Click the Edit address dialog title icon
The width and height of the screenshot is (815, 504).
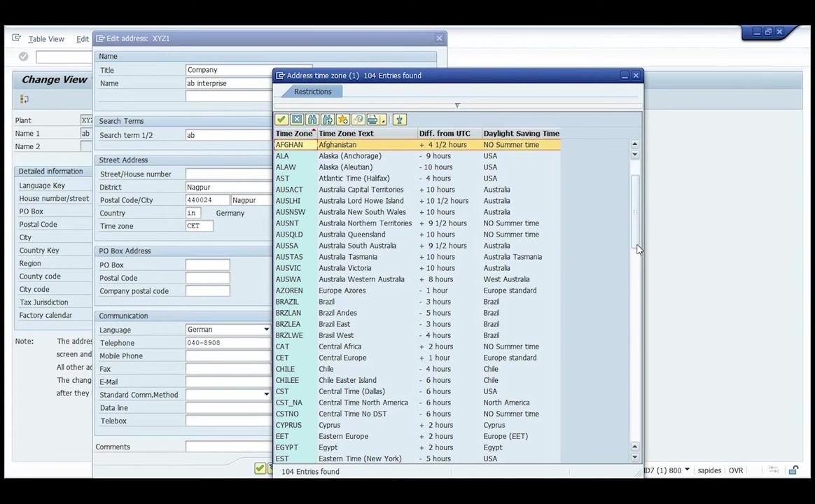coord(100,38)
